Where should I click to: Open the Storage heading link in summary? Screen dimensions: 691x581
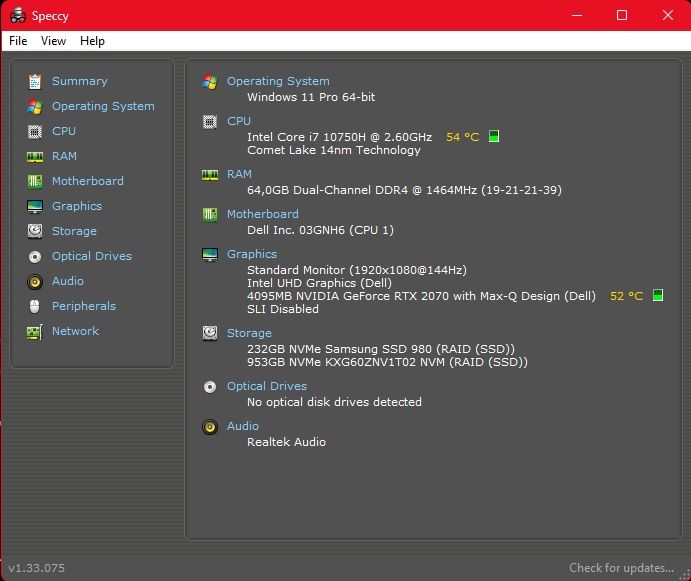pyautogui.click(x=249, y=333)
